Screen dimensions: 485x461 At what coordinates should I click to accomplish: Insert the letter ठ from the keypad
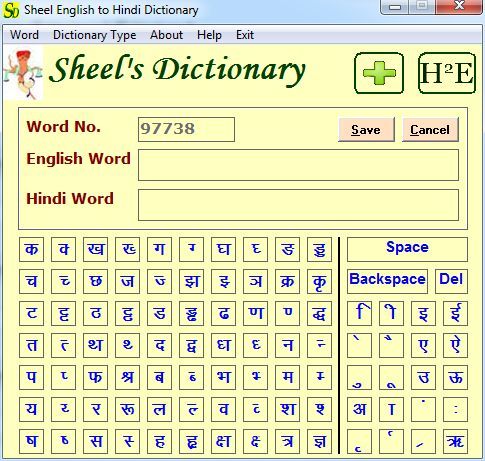pos(95,313)
